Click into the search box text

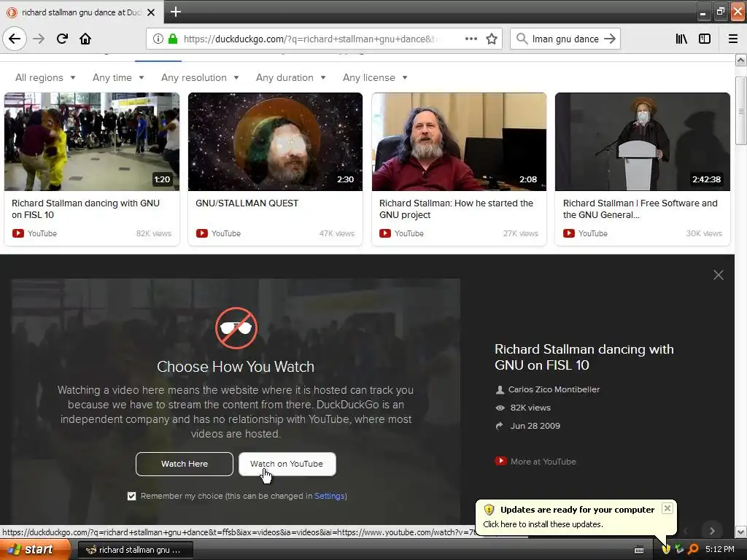565,39
